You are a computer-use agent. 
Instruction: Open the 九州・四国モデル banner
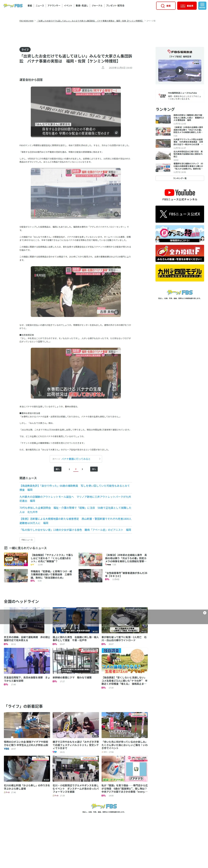(180, 273)
